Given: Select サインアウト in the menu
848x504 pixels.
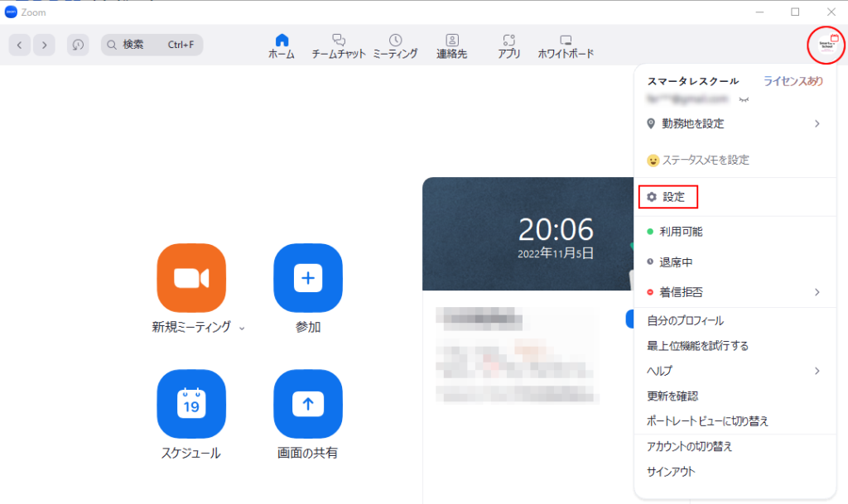Looking at the screenshot, I should pyautogui.click(x=671, y=472).
